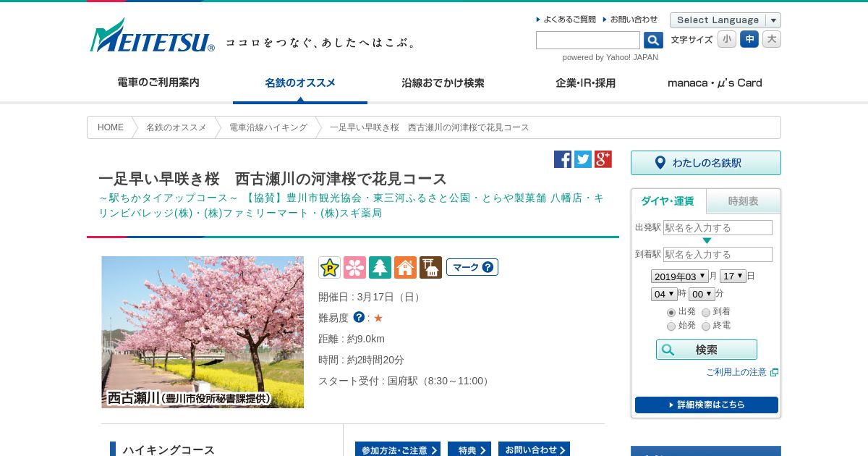Click 詳細検索はこちら button
Image resolution: width=868 pixels, height=456 pixels.
tap(707, 405)
